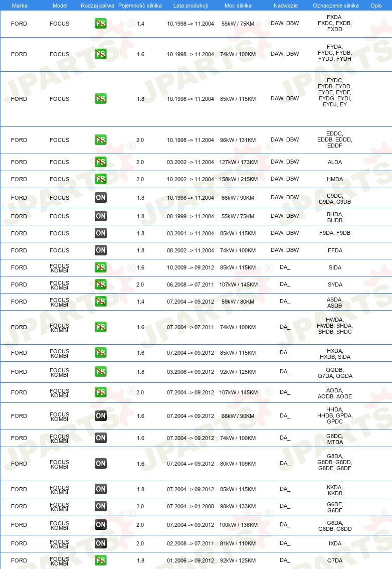The width and height of the screenshot is (392, 569).
Task: Click the ON diesel icon in the 100kW / 136KM row
Action: coord(100,525)
